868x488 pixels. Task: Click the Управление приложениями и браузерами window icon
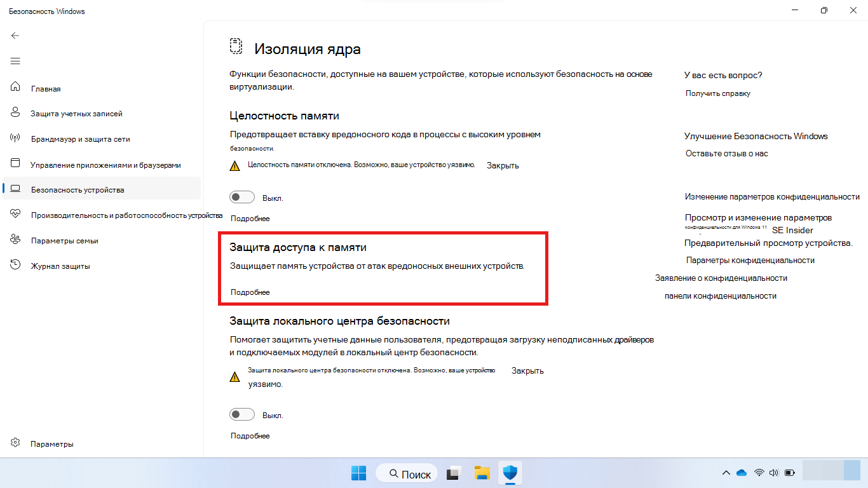pyautogui.click(x=16, y=164)
